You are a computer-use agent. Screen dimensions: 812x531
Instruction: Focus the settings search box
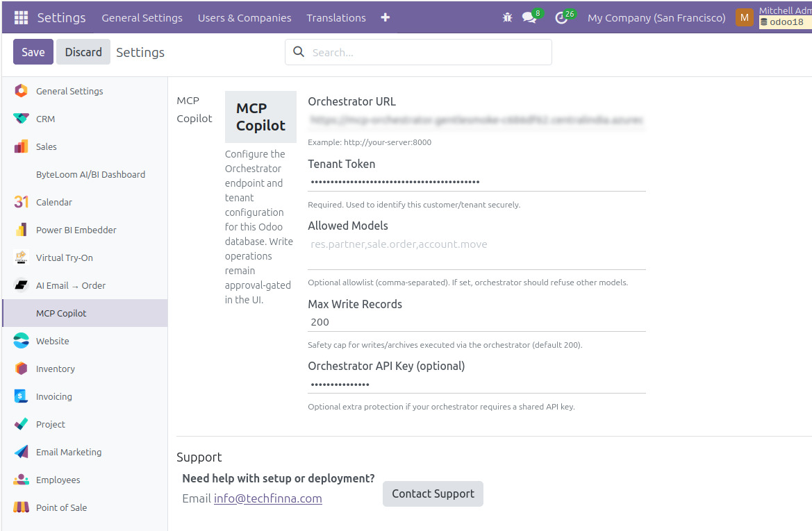(x=427, y=52)
